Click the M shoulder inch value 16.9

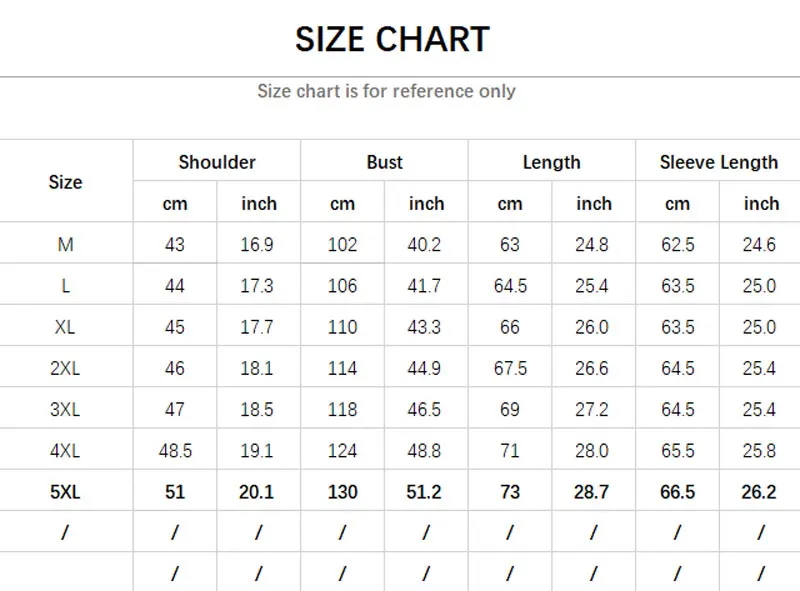point(258,245)
